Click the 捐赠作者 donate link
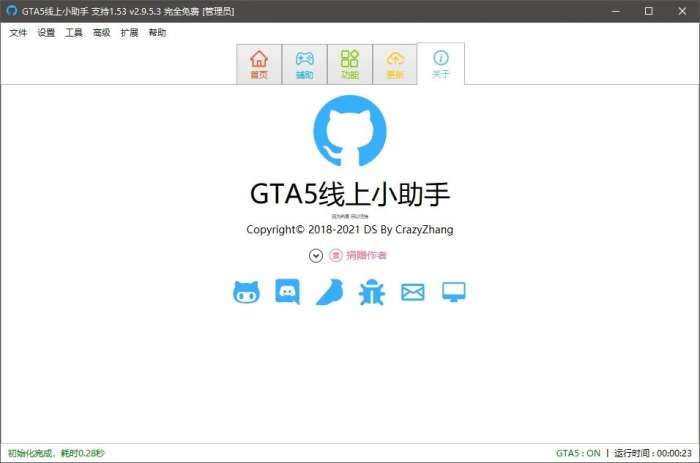 click(x=367, y=255)
